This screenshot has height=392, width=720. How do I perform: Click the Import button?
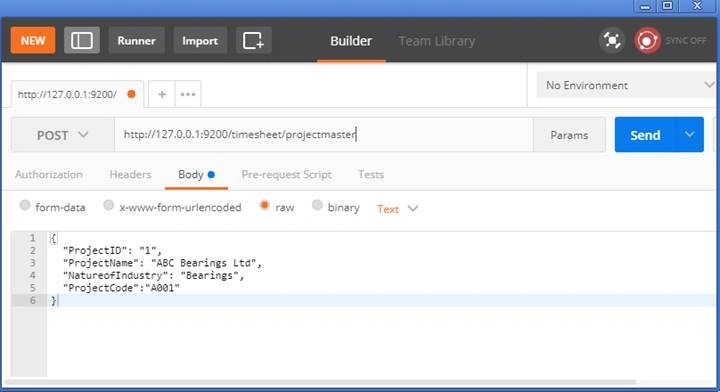click(x=200, y=40)
